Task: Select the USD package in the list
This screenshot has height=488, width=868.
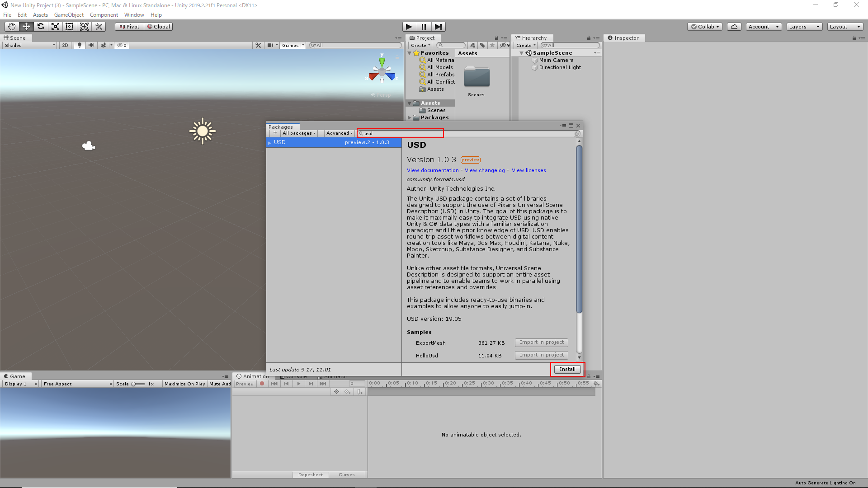Action: point(334,142)
